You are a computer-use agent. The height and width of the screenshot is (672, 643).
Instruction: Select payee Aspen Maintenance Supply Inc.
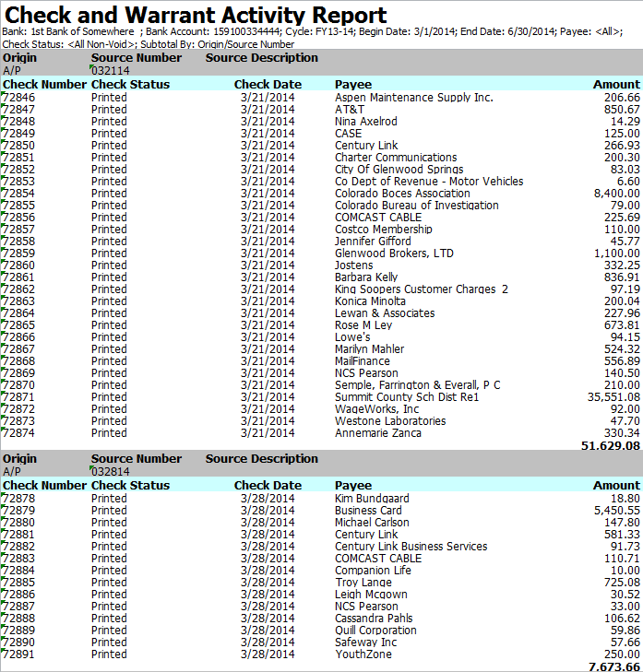pyautogui.click(x=414, y=98)
